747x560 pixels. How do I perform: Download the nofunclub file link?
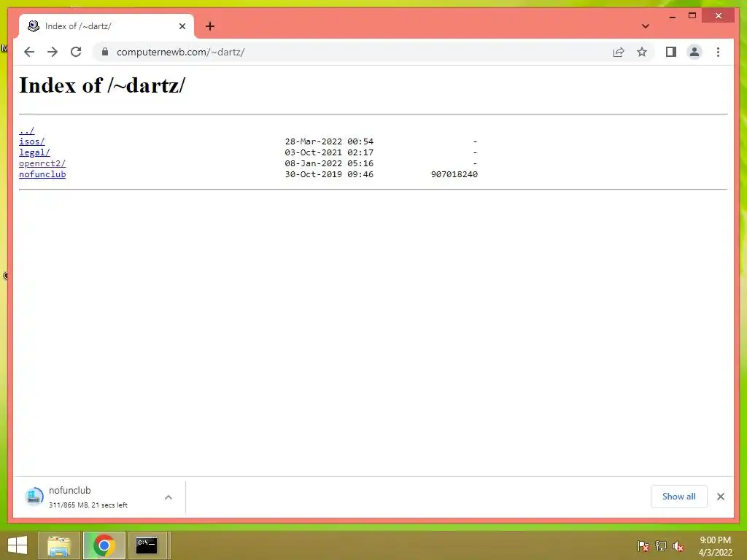pos(42,174)
